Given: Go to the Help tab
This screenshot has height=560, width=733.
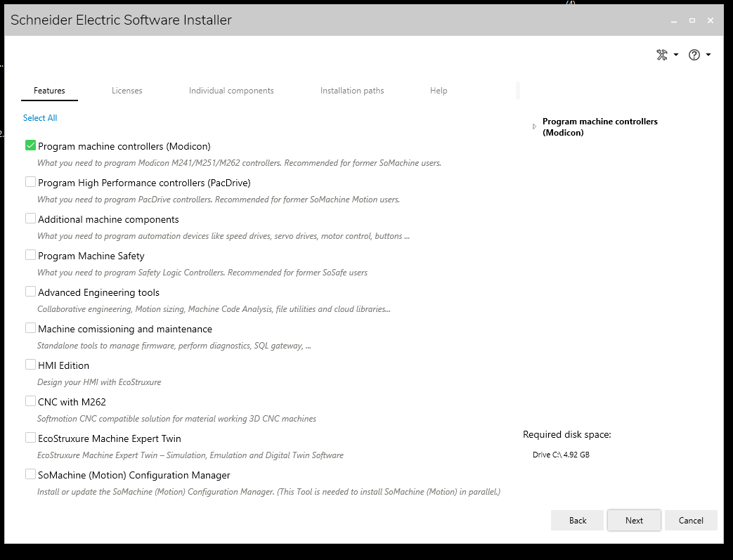Looking at the screenshot, I should pyautogui.click(x=439, y=91).
